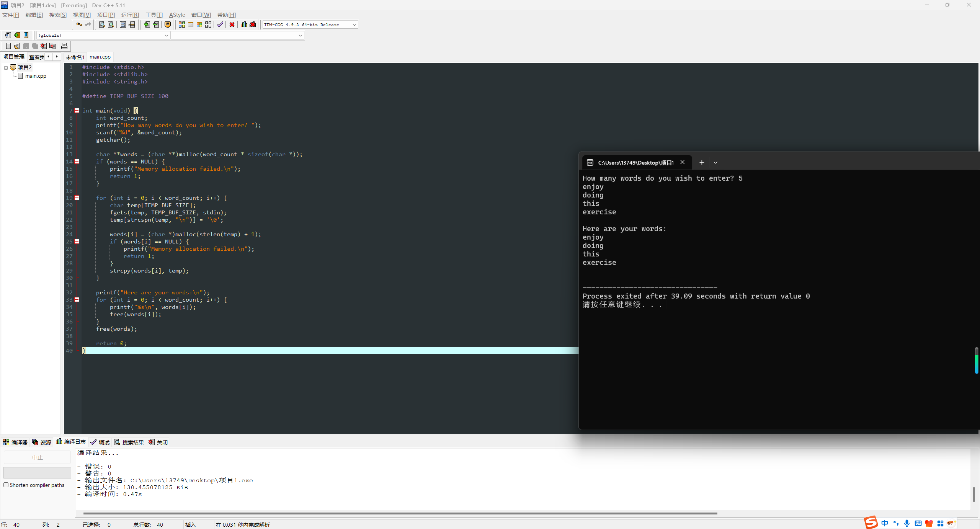Click the Undo arrow in toolbar

79,24
